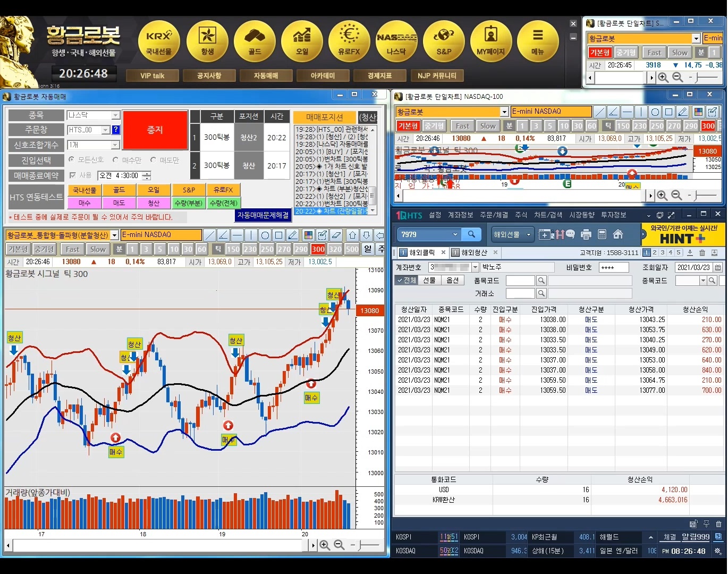Open the 차트/검색 menu in 1Q HTS

548,215
